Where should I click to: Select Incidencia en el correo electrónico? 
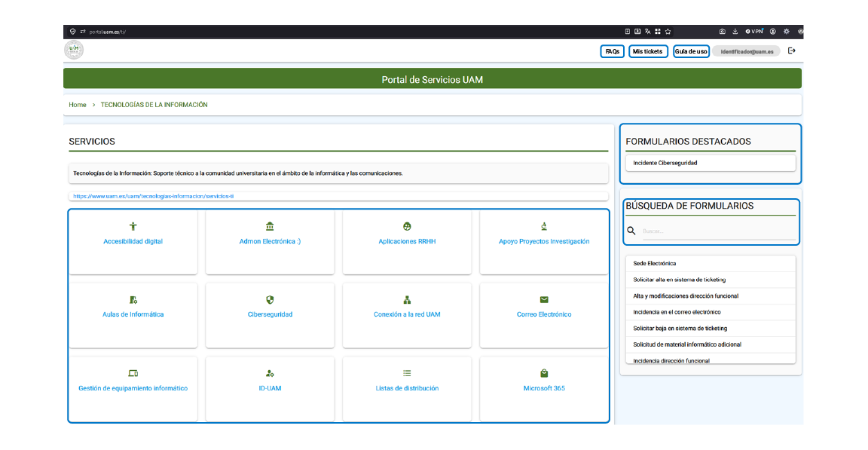pos(711,311)
